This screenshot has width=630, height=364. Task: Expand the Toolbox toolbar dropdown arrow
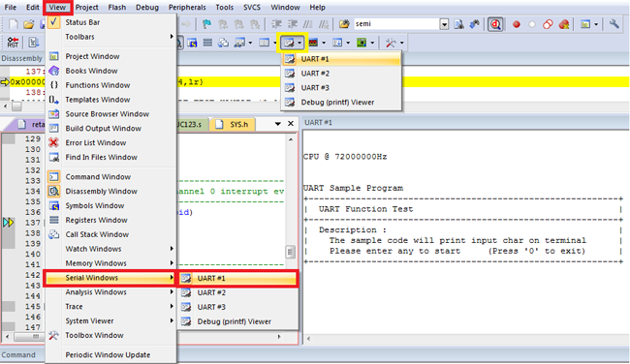[402, 43]
